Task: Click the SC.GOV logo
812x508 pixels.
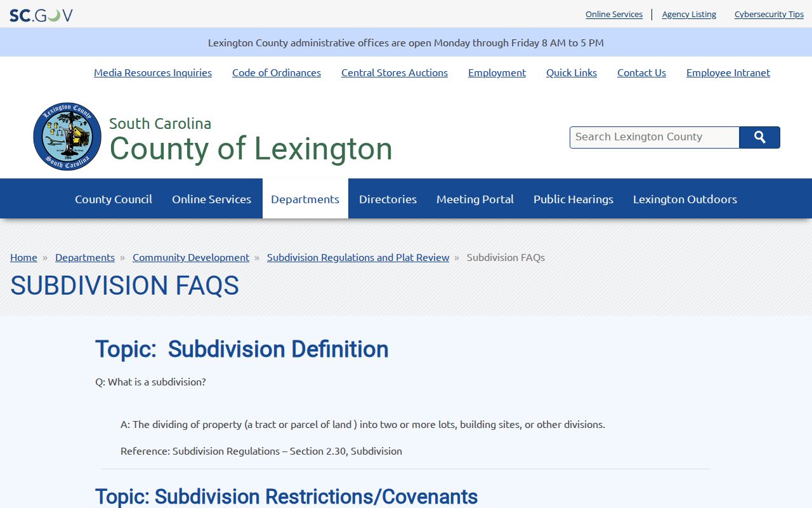Action: (x=41, y=15)
